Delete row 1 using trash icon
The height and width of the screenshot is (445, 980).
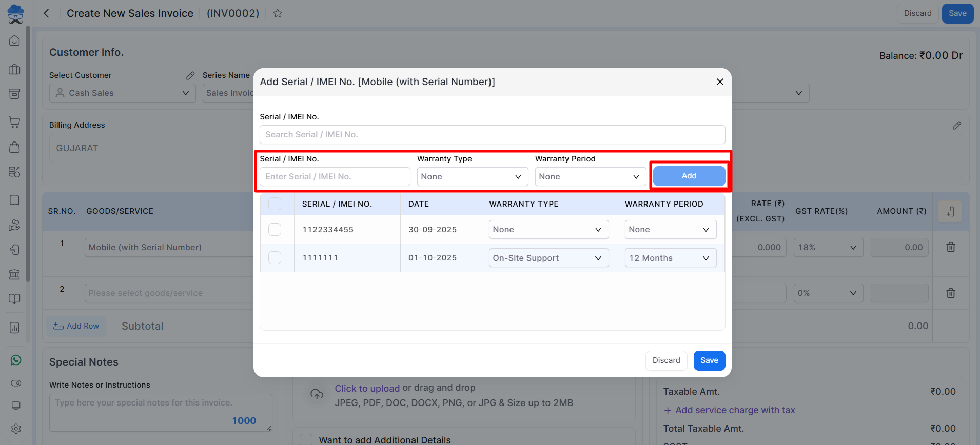click(950, 247)
